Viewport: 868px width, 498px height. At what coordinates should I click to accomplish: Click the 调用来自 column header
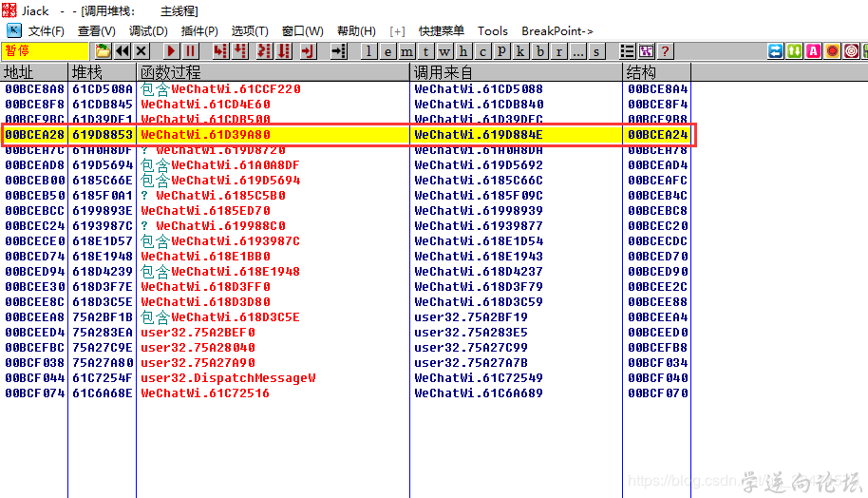point(516,72)
